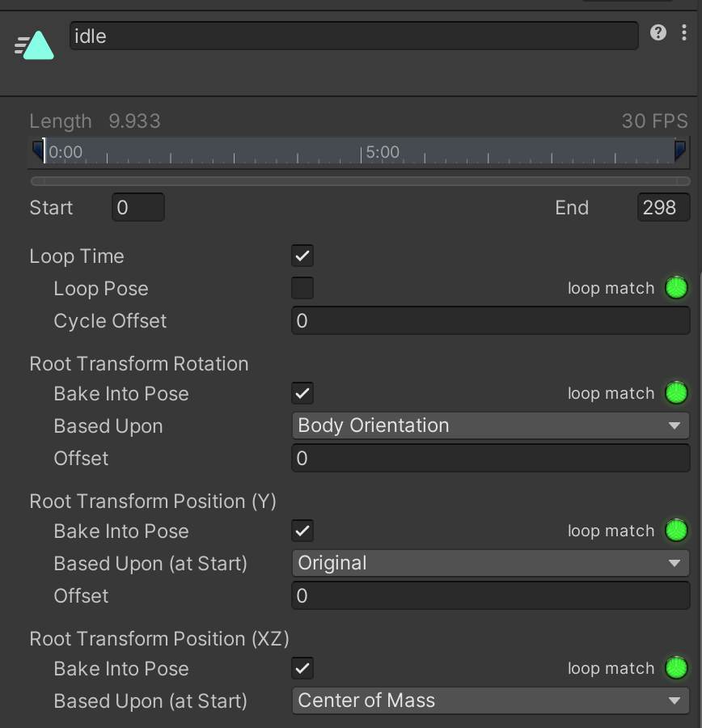Toggle Bake Into Pose for Root Rotation
702x728 pixels.
[302, 394]
